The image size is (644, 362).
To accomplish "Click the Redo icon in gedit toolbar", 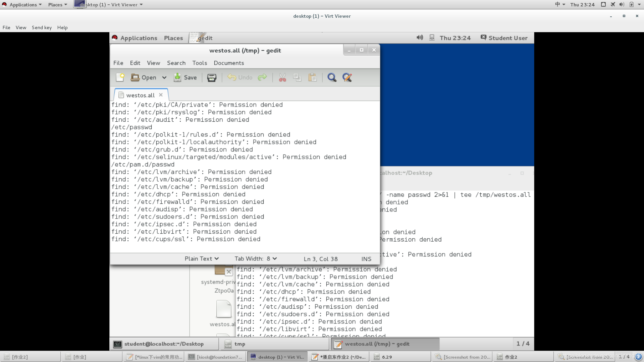I will (x=263, y=77).
